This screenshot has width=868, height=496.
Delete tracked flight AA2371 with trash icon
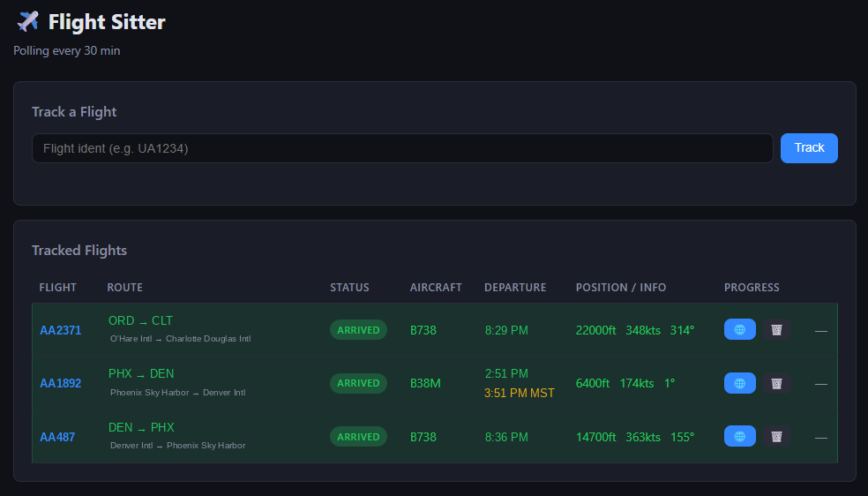click(x=776, y=330)
